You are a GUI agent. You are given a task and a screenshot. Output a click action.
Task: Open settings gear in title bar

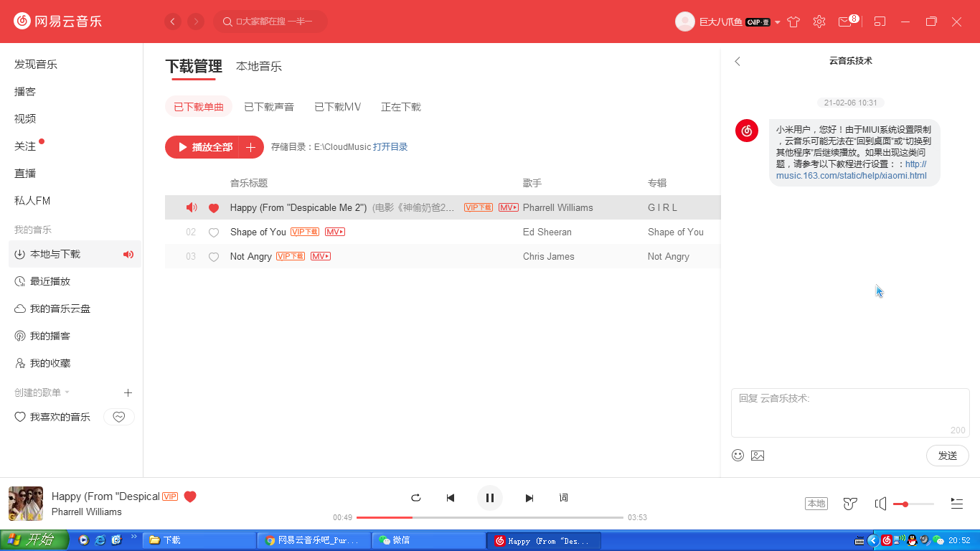click(x=819, y=22)
